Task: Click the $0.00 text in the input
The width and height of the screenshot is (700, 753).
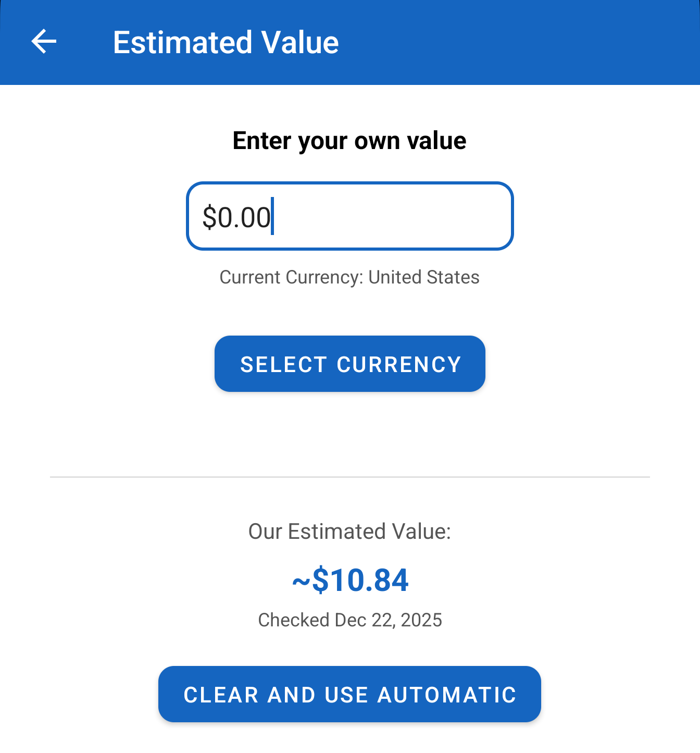Action: tap(237, 217)
